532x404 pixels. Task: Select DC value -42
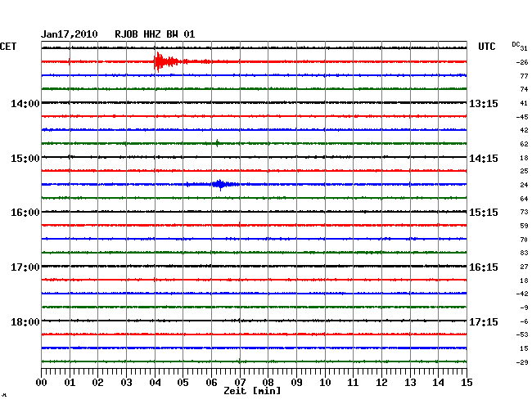point(522,294)
